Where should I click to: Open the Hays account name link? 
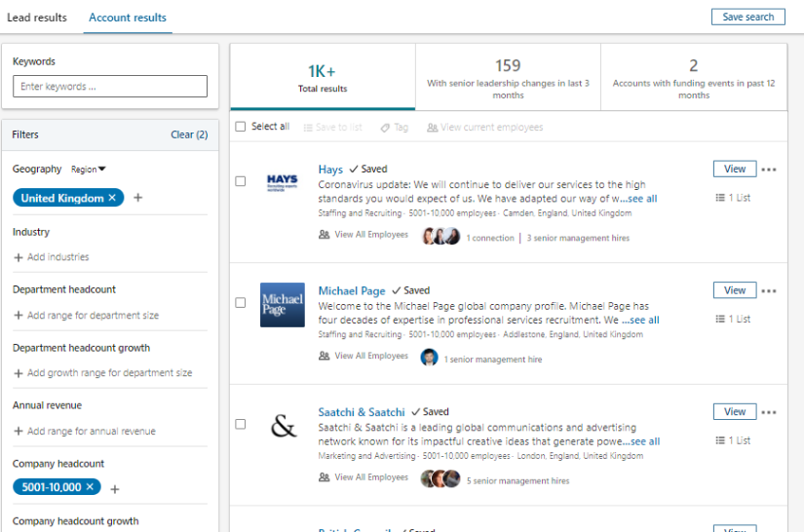(330, 170)
